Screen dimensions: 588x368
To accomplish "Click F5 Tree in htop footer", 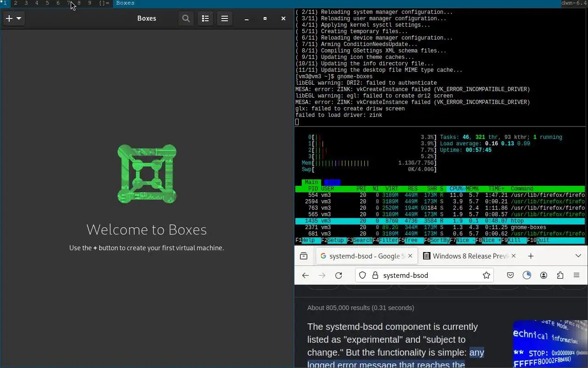I will (x=411, y=240).
